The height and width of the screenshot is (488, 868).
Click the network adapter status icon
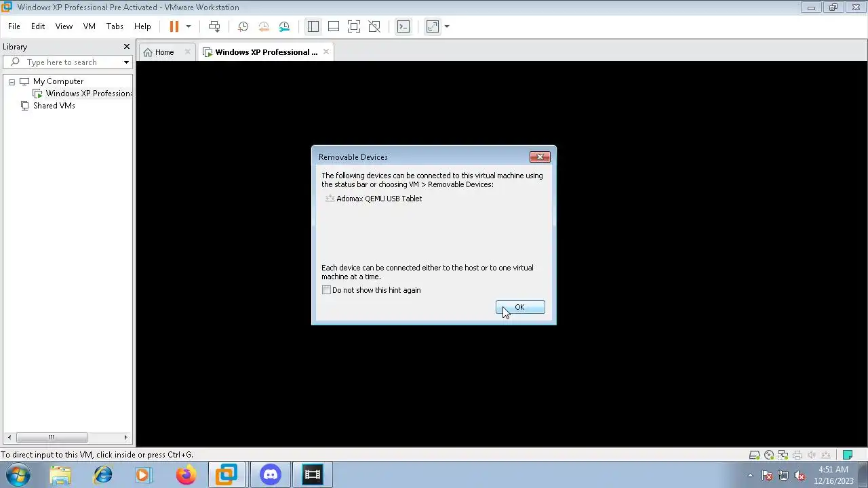tap(783, 455)
